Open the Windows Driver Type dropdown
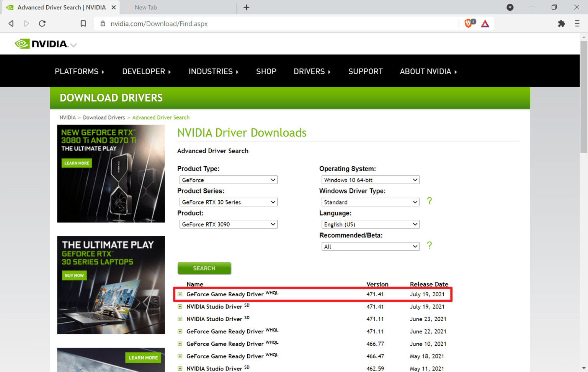 (x=371, y=202)
